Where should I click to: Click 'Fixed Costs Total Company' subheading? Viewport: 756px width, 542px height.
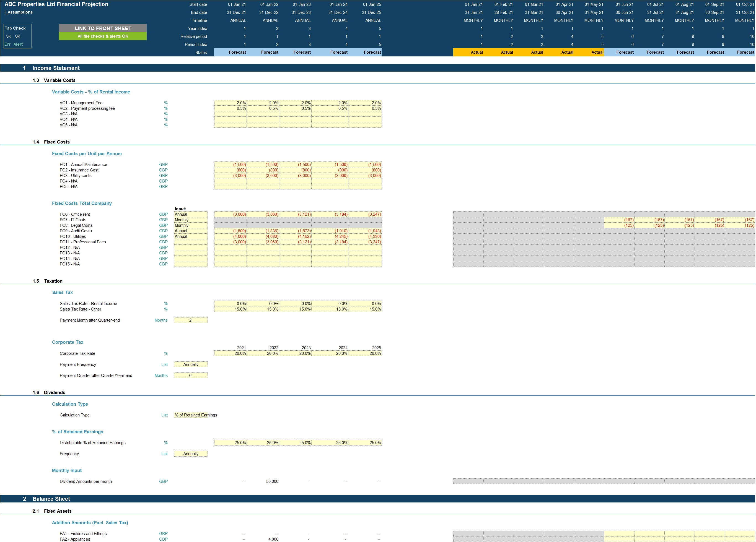click(x=82, y=203)
